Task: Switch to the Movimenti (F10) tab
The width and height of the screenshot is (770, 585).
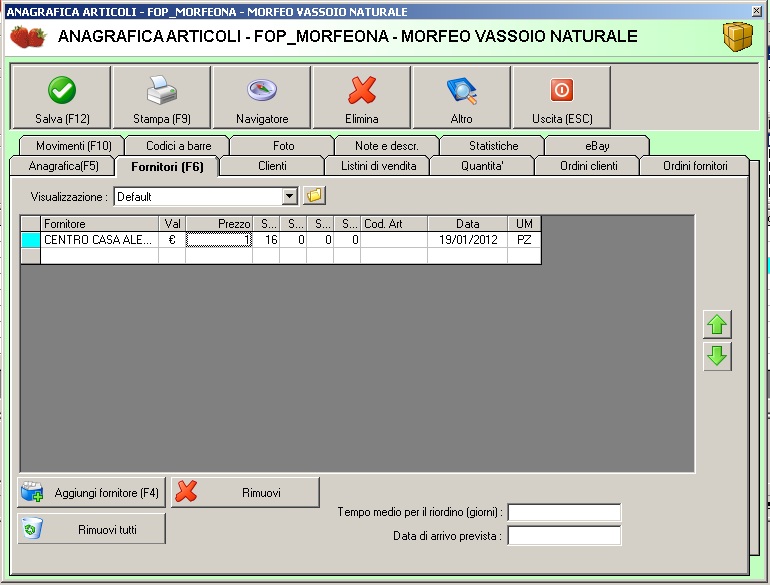Action: (x=74, y=146)
